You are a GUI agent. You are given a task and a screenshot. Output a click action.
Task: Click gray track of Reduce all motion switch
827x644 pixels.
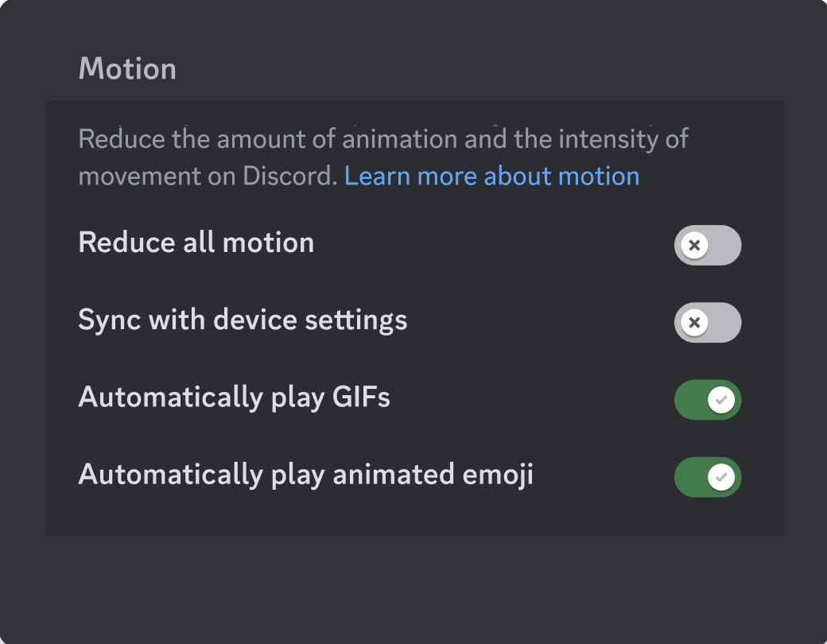click(x=727, y=245)
